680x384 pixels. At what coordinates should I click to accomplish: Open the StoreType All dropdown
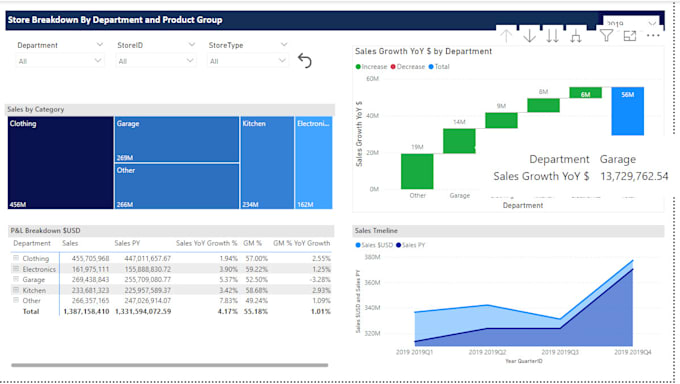pos(248,61)
